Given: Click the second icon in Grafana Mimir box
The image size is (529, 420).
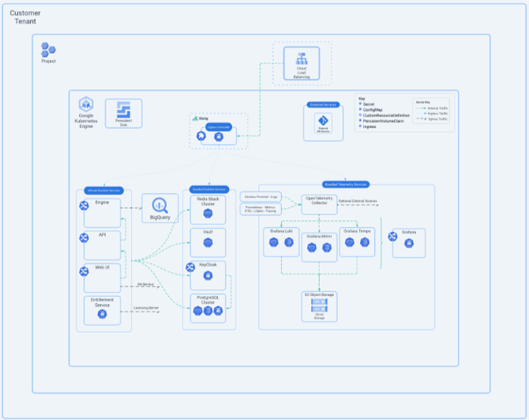Looking at the screenshot, I should tap(327, 248).
